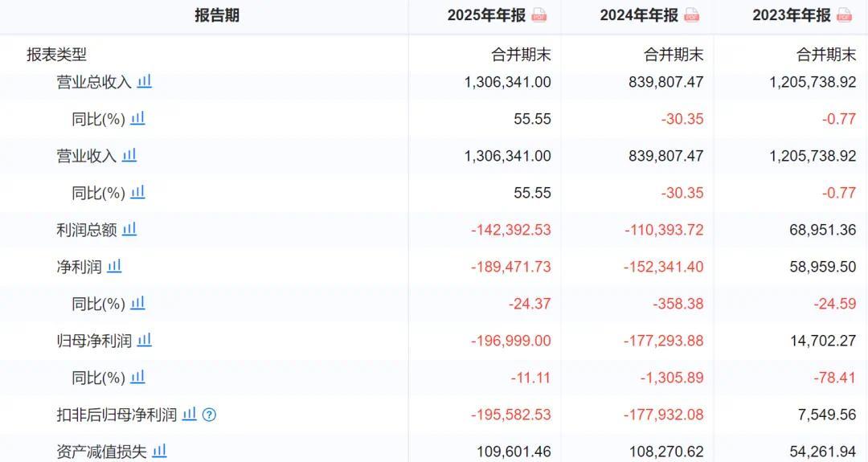Click the 2025年年报 column header

pos(486,15)
